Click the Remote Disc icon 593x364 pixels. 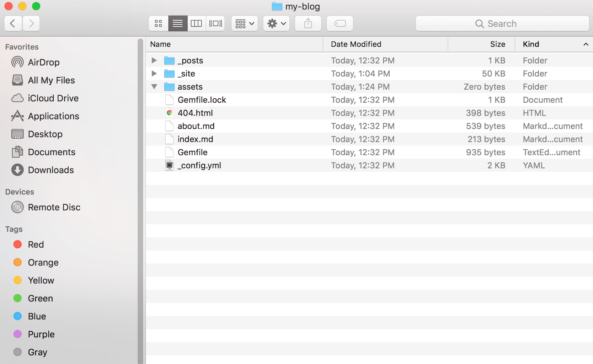coord(17,207)
